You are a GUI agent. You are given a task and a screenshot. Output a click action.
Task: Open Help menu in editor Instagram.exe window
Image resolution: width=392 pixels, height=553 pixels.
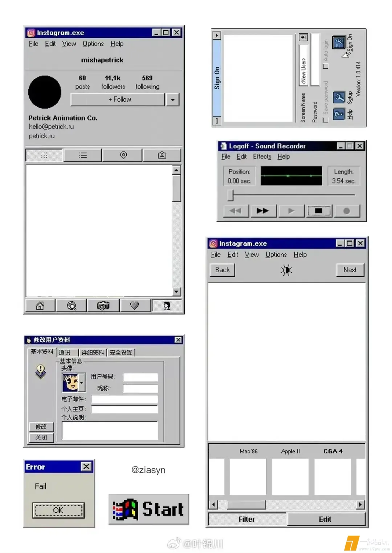[x=300, y=255]
